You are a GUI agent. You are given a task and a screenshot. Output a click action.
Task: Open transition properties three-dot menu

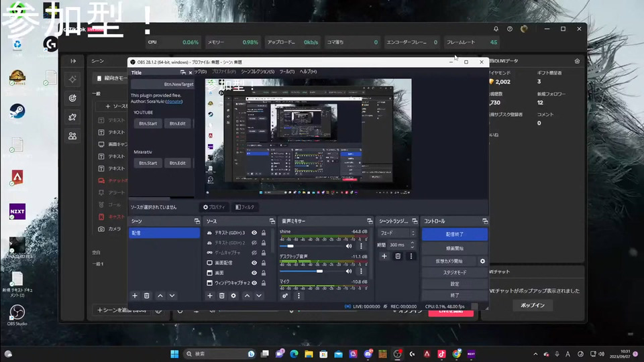pyautogui.click(x=411, y=256)
